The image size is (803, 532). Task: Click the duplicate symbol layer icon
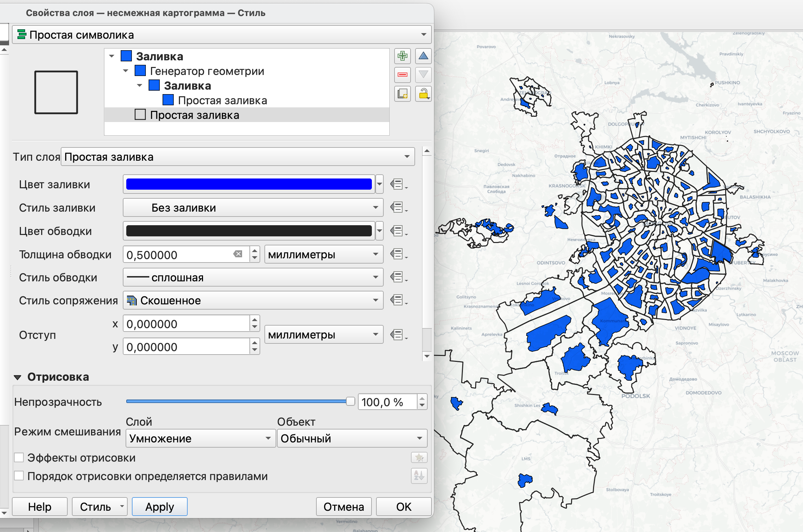402,93
